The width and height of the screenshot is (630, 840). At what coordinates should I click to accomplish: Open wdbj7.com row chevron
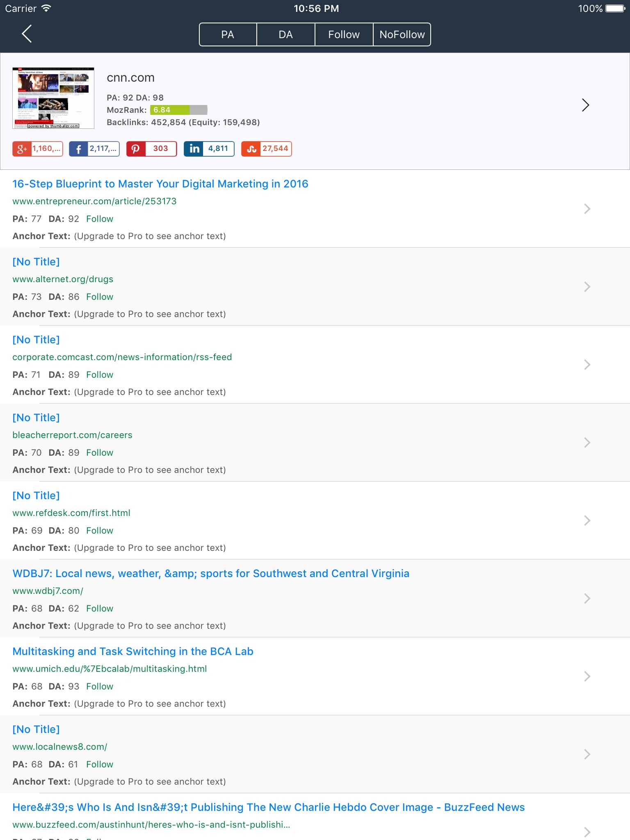[x=587, y=598]
